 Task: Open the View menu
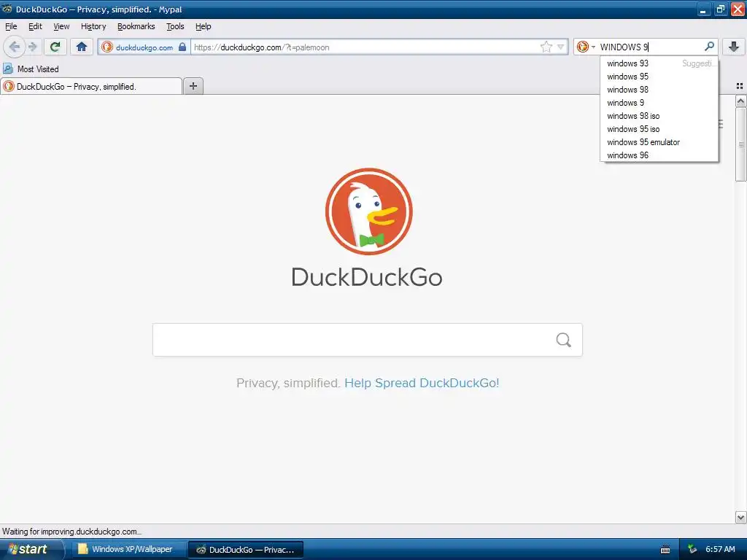pos(61,26)
